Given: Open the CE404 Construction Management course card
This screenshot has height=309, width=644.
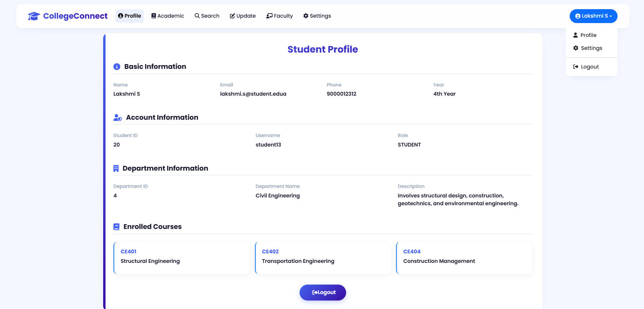Looking at the screenshot, I should tap(464, 258).
